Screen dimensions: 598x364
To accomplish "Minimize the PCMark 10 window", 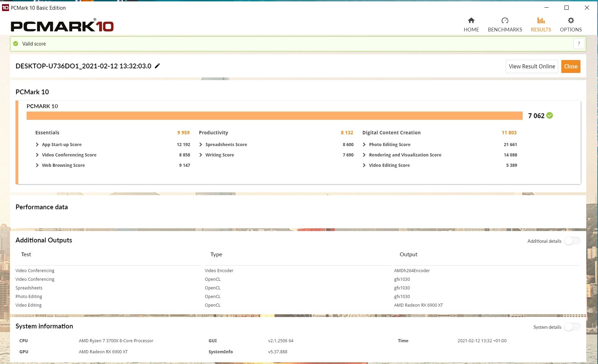I will [x=547, y=8].
